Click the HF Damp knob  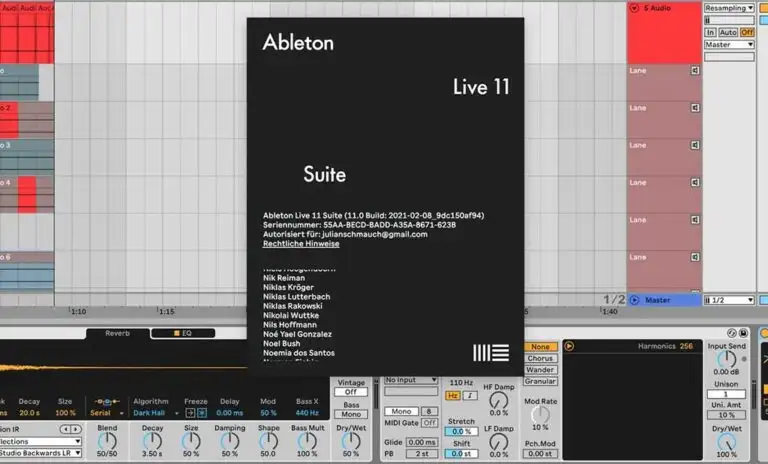click(x=499, y=400)
